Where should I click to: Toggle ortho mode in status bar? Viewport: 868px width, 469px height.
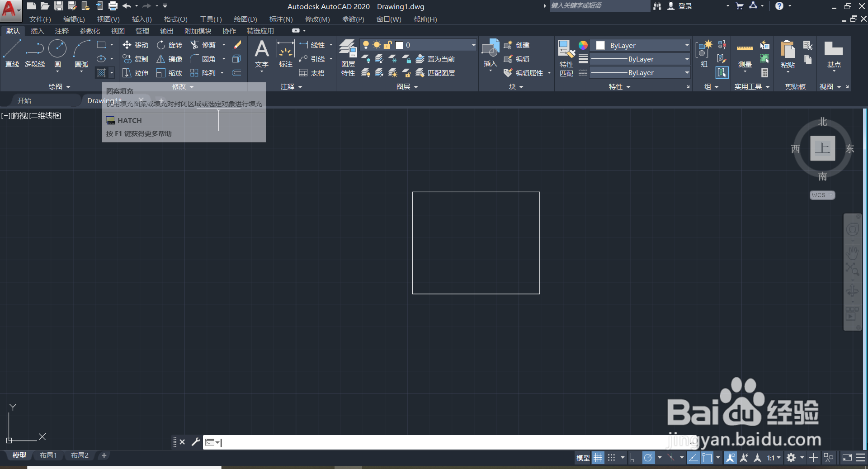point(635,458)
